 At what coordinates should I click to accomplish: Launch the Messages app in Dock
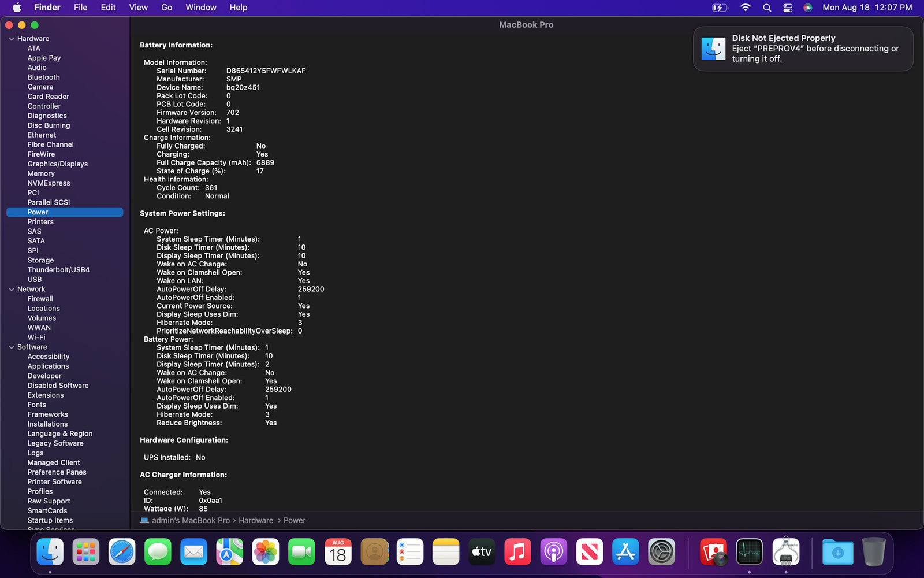coord(158,553)
